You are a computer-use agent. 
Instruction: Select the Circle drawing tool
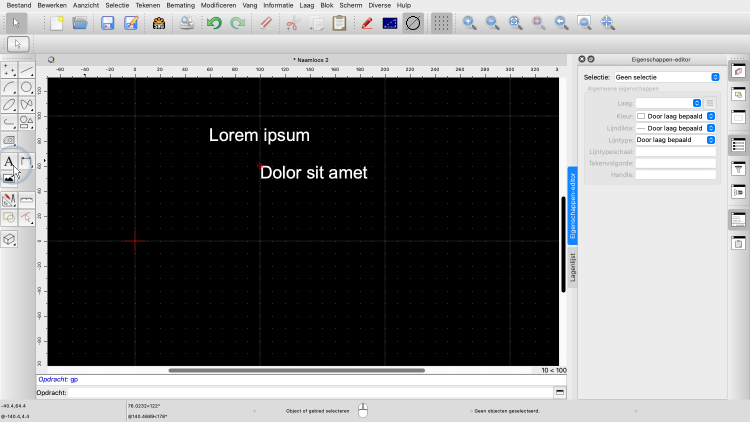click(x=27, y=88)
